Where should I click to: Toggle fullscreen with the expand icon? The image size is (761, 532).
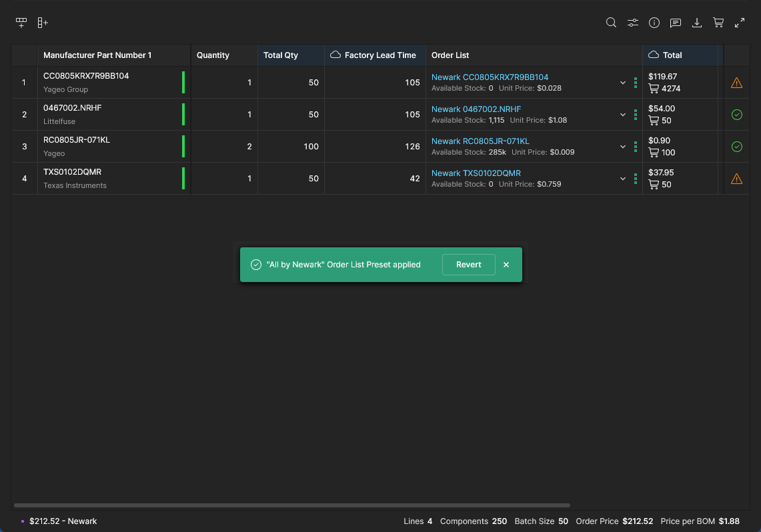(740, 23)
